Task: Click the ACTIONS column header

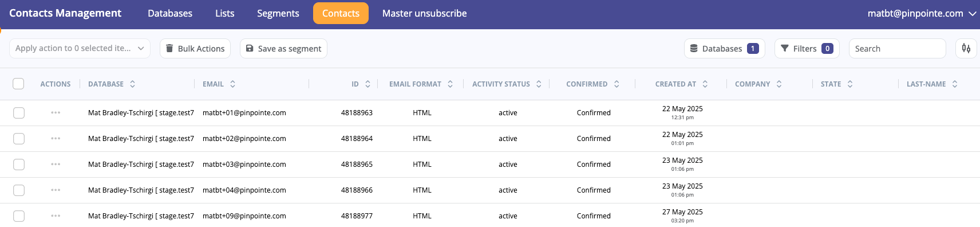Action: pyautogui.click(x=56, y=84)
